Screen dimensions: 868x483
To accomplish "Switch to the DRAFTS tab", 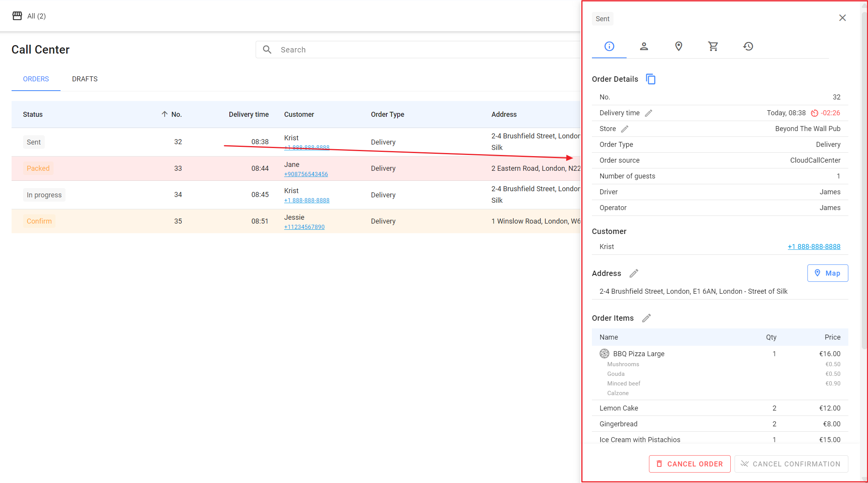I will (85, 79).
